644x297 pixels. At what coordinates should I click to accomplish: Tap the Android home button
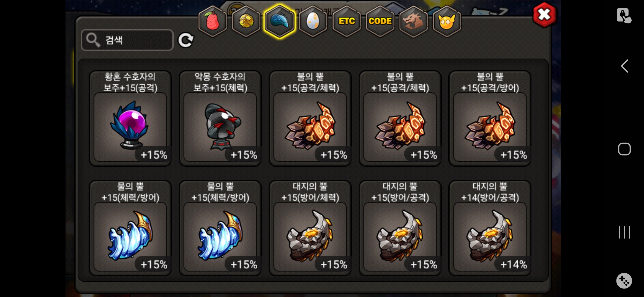pyautogui.click(x=624, y=149)
